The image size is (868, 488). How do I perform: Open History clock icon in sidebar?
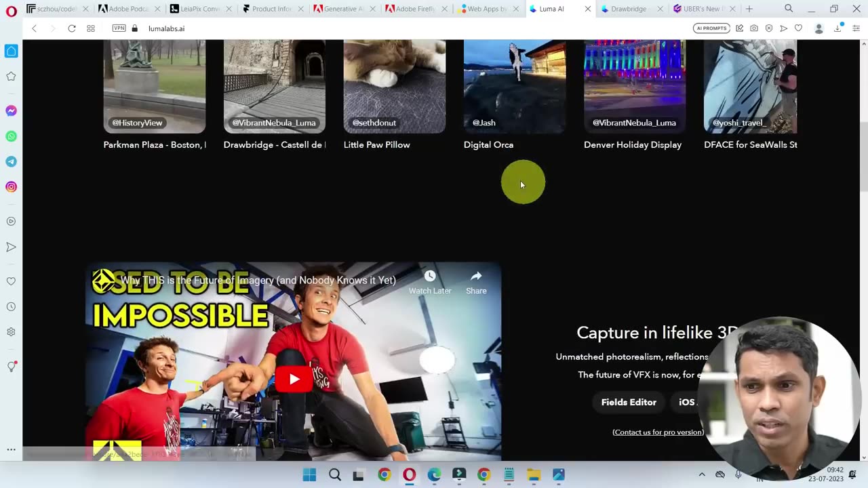pyautogui.click(x=11, y=306)
